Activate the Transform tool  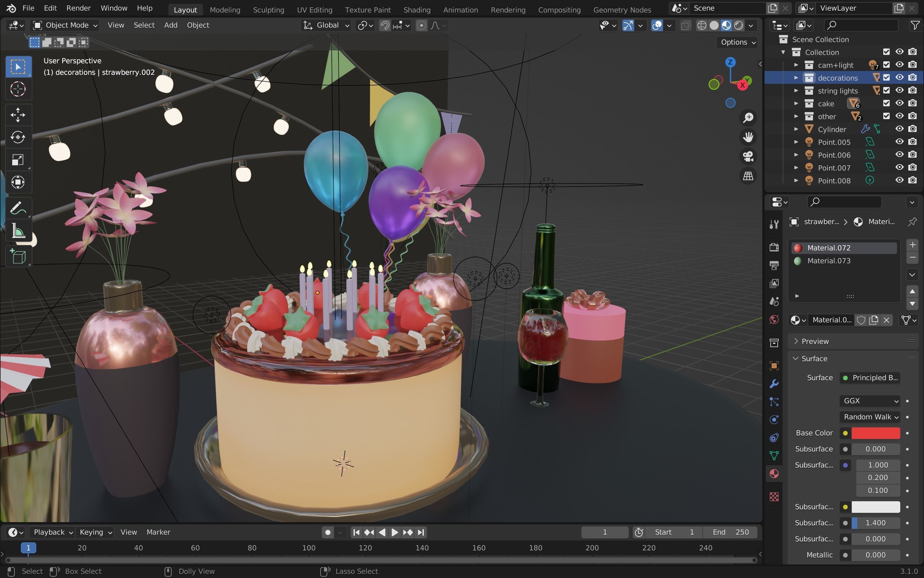coord(18,182)
